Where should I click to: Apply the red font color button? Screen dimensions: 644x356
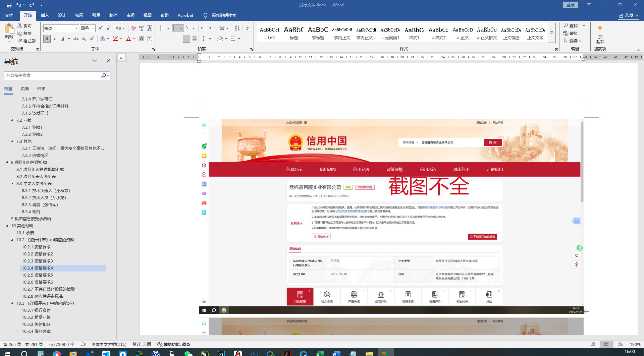128,39
